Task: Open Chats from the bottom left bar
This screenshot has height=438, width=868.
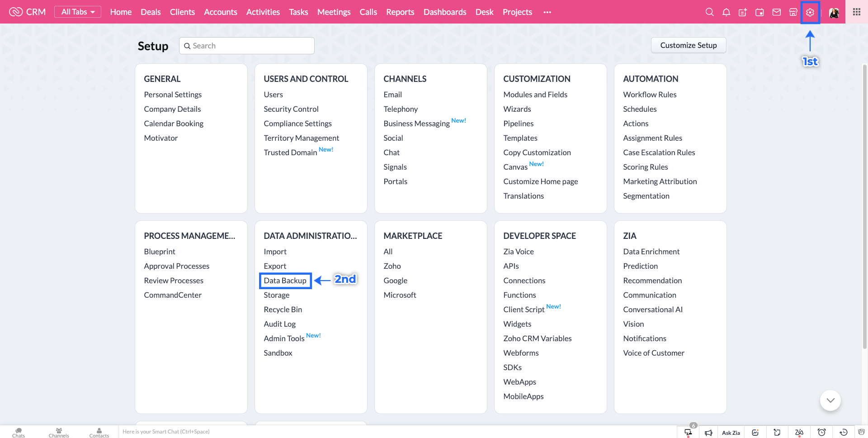Action: coord(18,432)
